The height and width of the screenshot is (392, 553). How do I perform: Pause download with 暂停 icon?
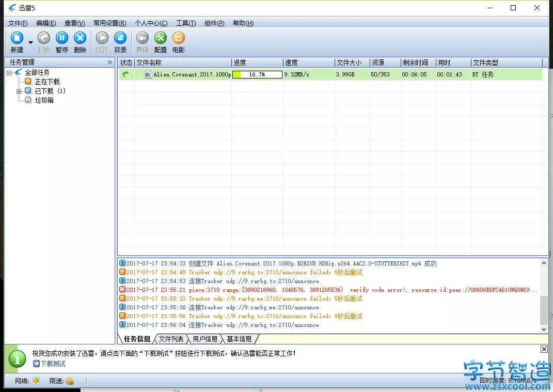(x=62, y=38)
